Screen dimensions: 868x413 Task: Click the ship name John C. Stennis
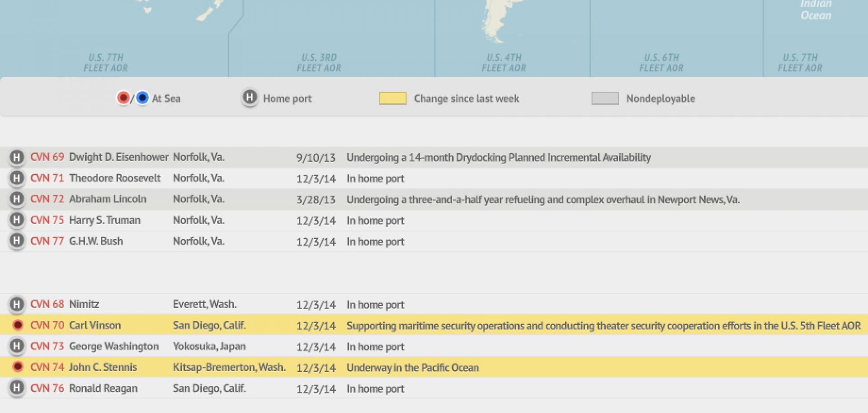[x=103, y=367]
